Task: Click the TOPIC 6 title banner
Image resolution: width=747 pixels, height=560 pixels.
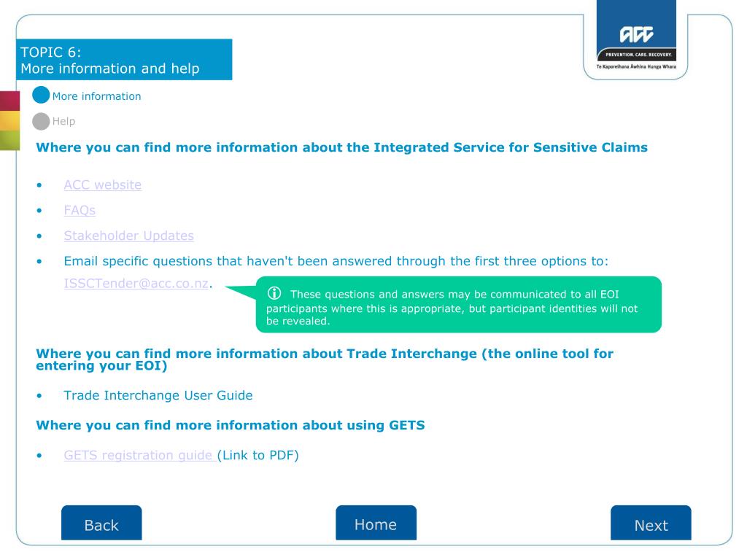Action: (x=124, y=60)
